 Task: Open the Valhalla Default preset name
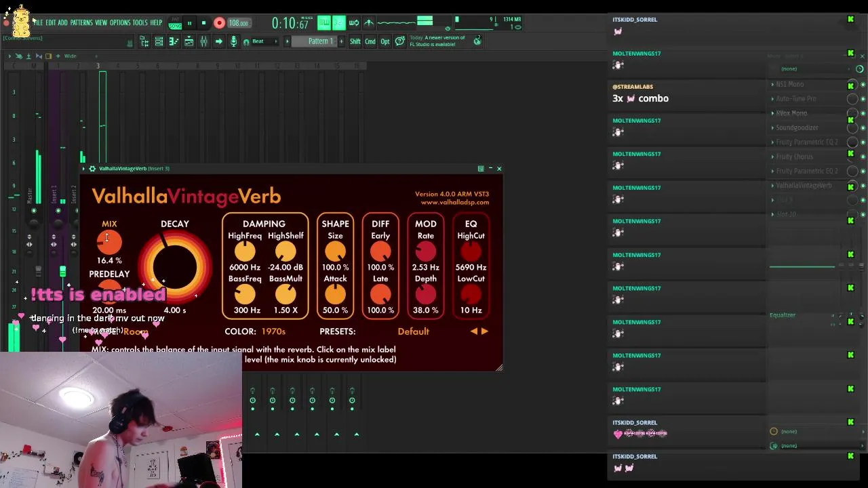click(413, 331)
